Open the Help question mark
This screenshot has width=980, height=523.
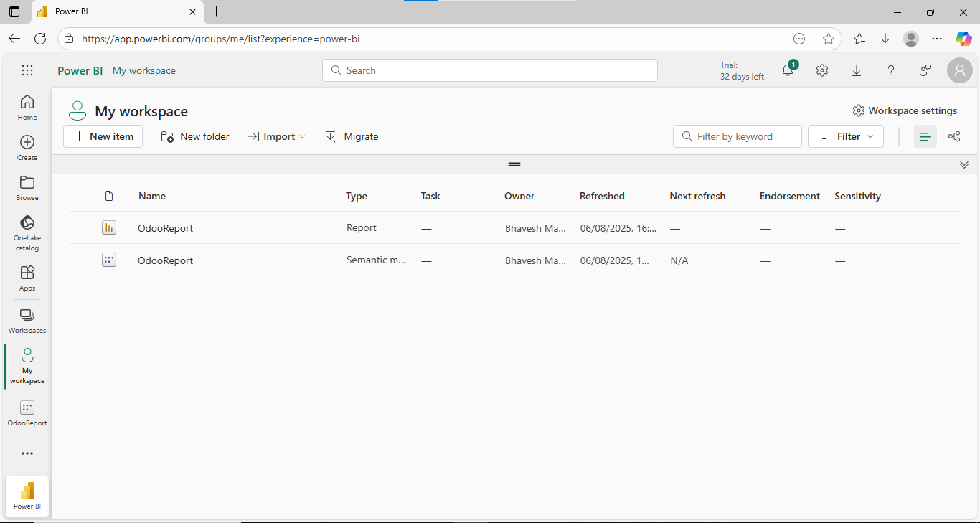coord(891,70)
